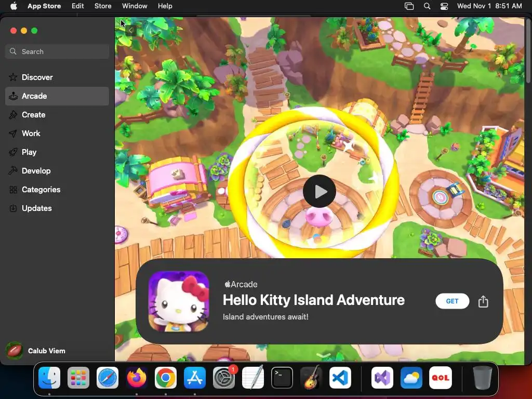Open Spotlight search in menu bar

[427, 6]
